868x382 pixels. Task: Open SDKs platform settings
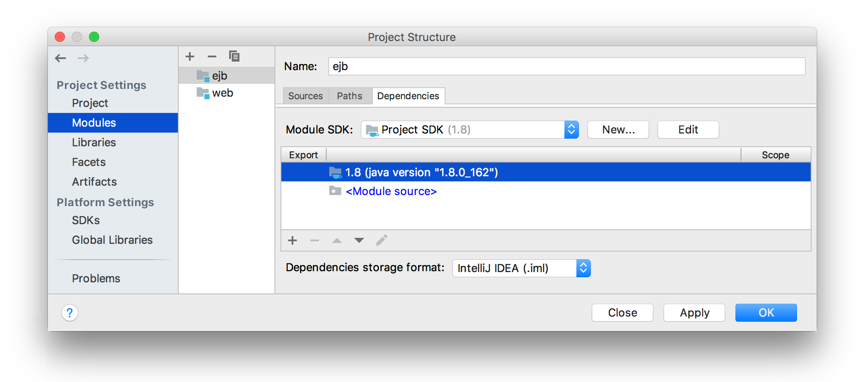click(x=86, y=220)
